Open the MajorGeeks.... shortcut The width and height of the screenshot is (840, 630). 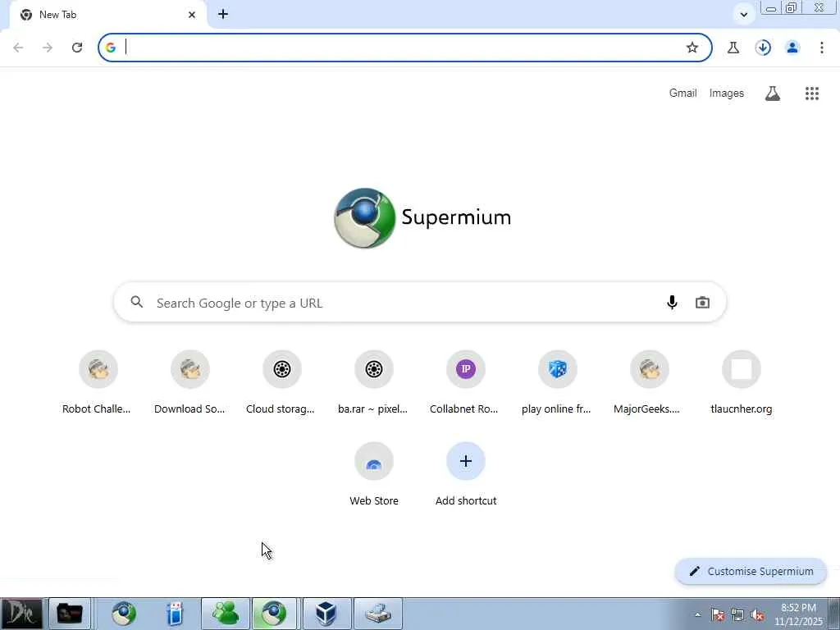[649, 383]
